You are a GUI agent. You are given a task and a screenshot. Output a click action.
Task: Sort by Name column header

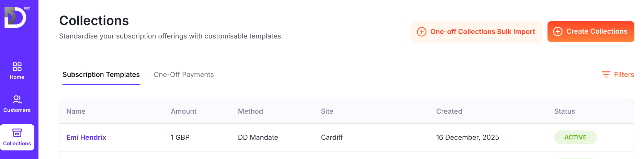click(76, 111)
